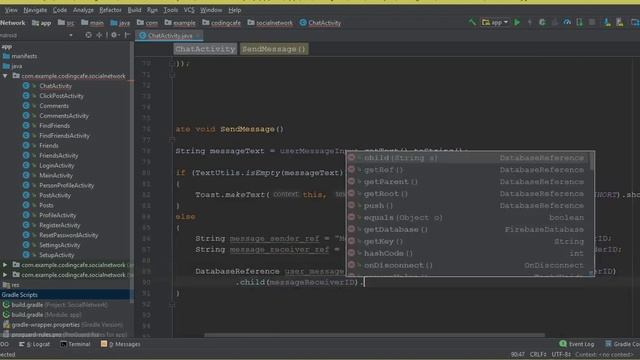Screen dimensions: 640x360
Task: Choose getRef() autocomplete suggestion
Action: 468,170
